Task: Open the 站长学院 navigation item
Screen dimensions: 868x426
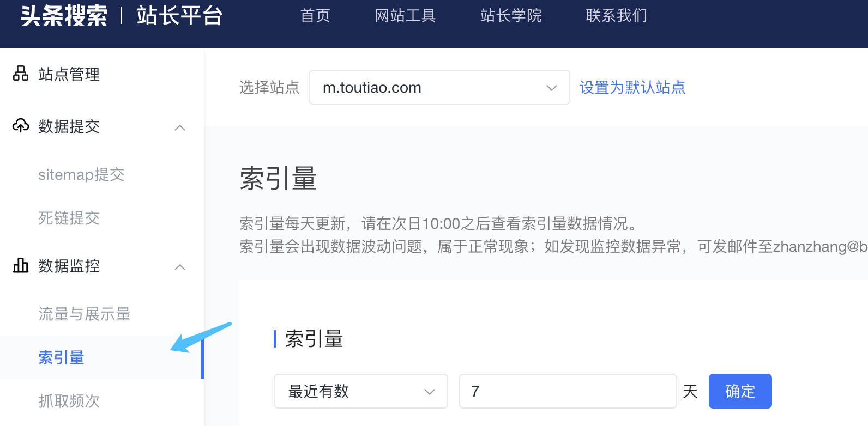Action: coord(511,16)
